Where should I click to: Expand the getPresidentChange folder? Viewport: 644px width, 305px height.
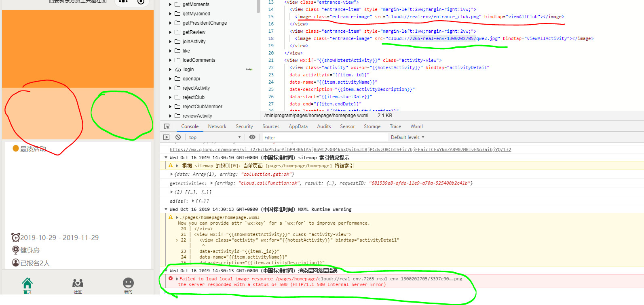click(170, 23)
